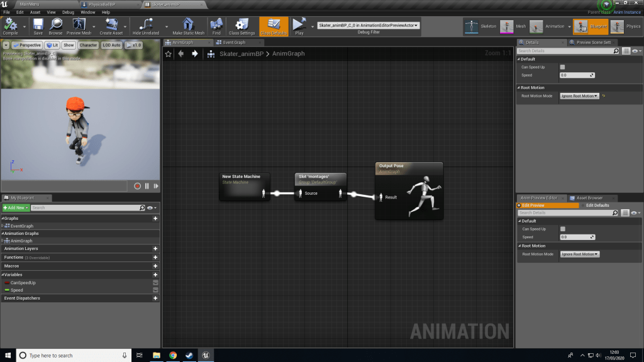Switch to Skeleton editor mode icon
Viewport: 644px width, 362px height.
pos(472,26)
